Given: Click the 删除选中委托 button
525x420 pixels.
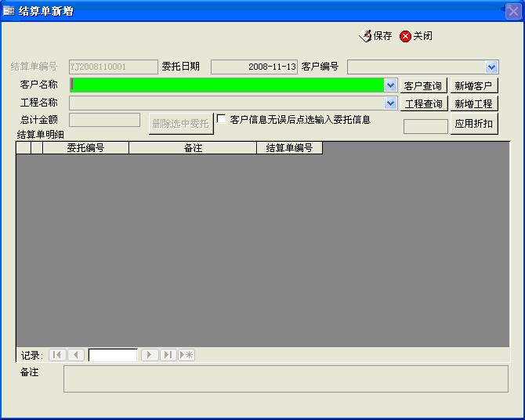Looking at the screenshot, I should [x=181, y=124].
